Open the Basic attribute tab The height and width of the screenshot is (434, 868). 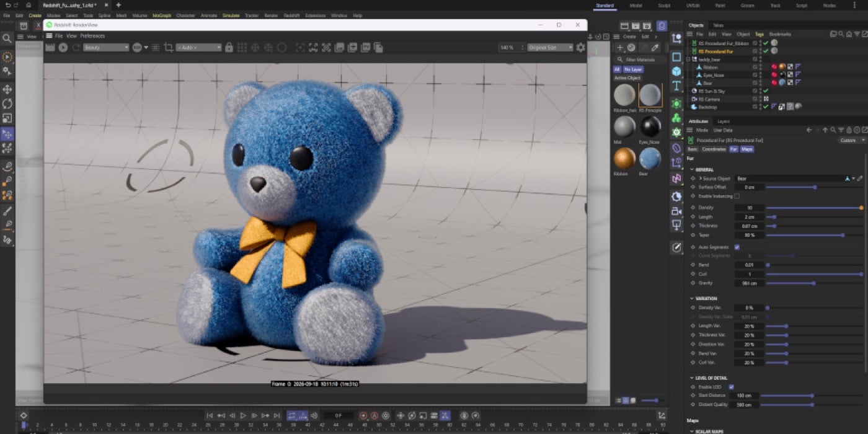pos(693,149)
